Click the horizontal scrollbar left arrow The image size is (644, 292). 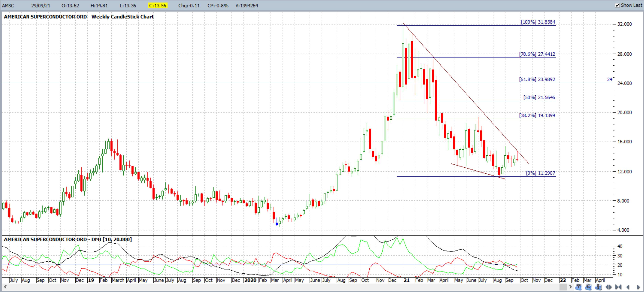point(5,287)
